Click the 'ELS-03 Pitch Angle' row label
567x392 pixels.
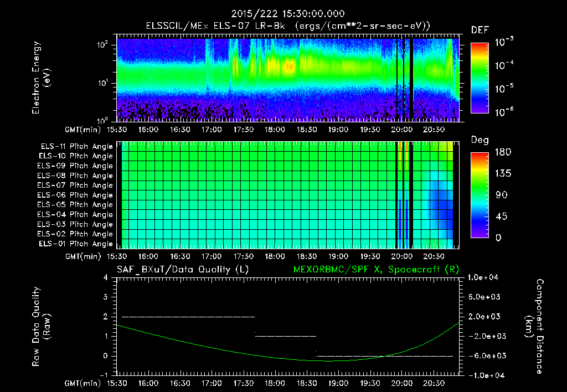[75, 225]
